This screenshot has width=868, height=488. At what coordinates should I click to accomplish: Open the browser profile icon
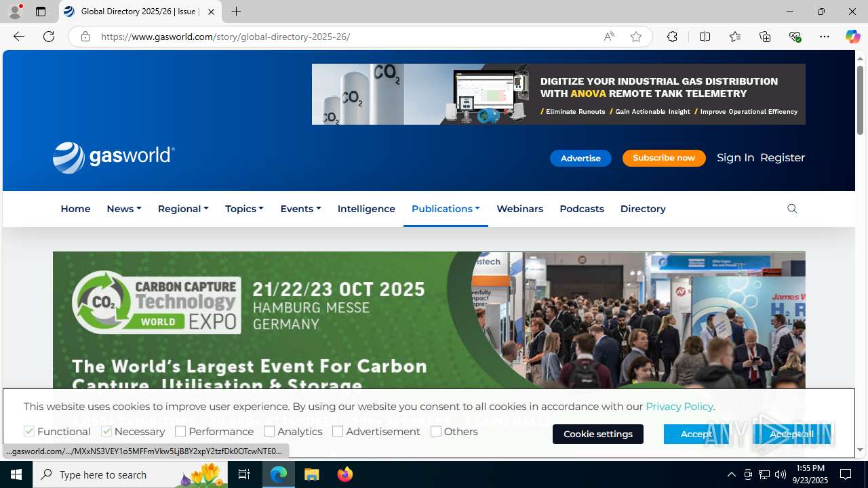point(15,12)
